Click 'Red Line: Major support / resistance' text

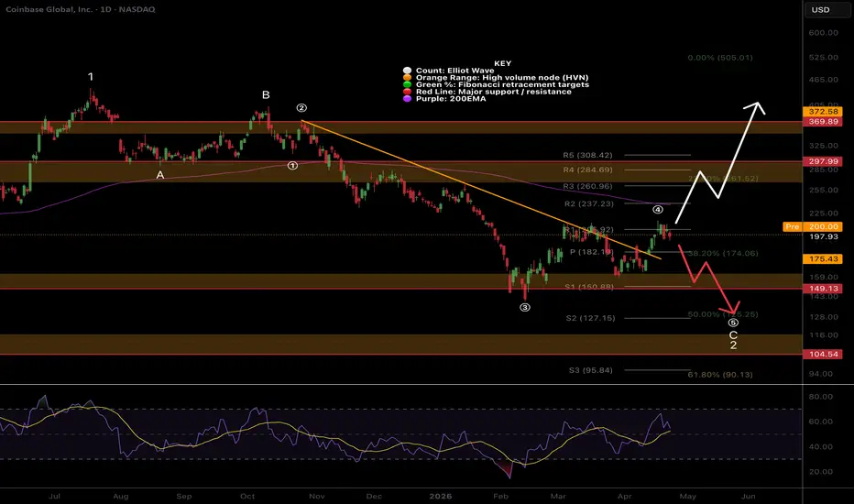(494, 92)
